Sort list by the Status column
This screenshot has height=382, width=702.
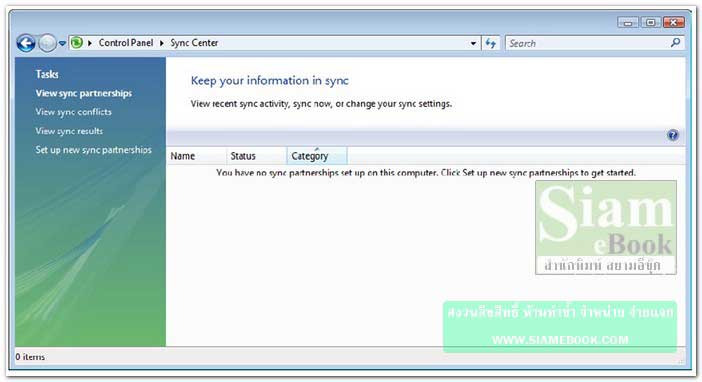tap(257, 156)
